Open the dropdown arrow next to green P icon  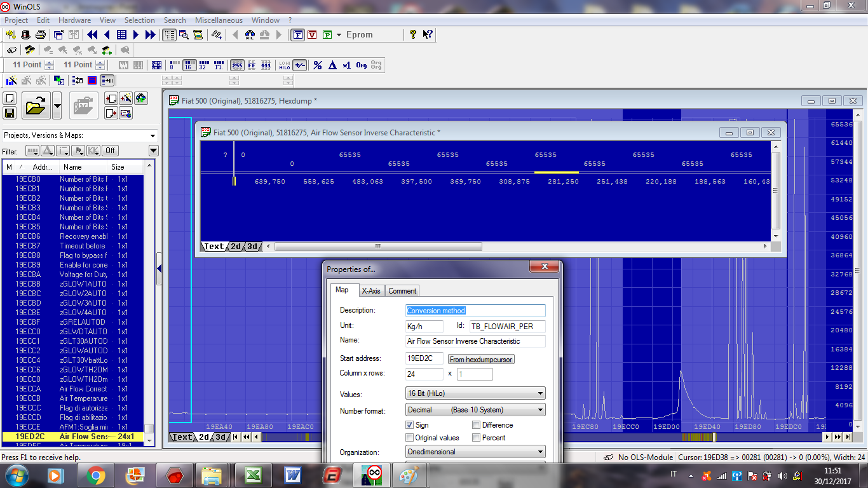click(x=339, y=35)
